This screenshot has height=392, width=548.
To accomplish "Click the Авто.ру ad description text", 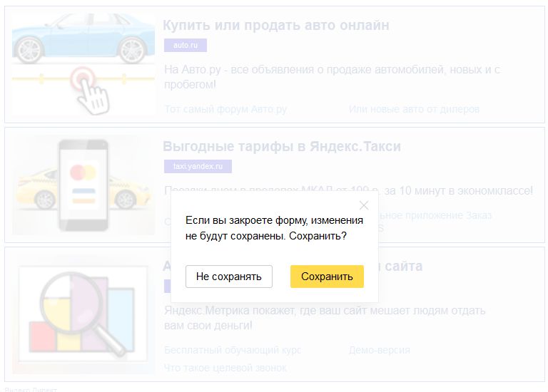I will tap(332, 77).
